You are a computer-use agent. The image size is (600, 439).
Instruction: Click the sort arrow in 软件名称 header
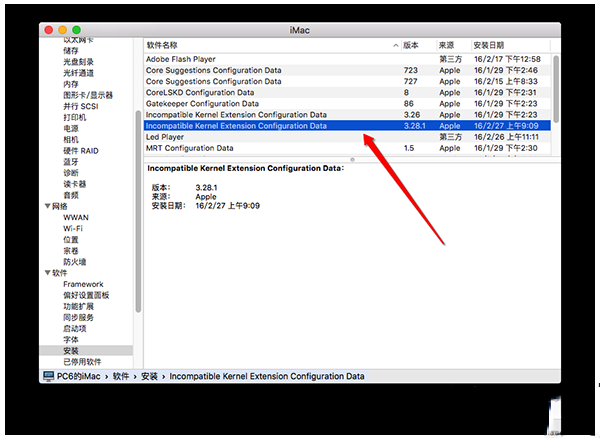pyautogui.click(x=395, y=46)
